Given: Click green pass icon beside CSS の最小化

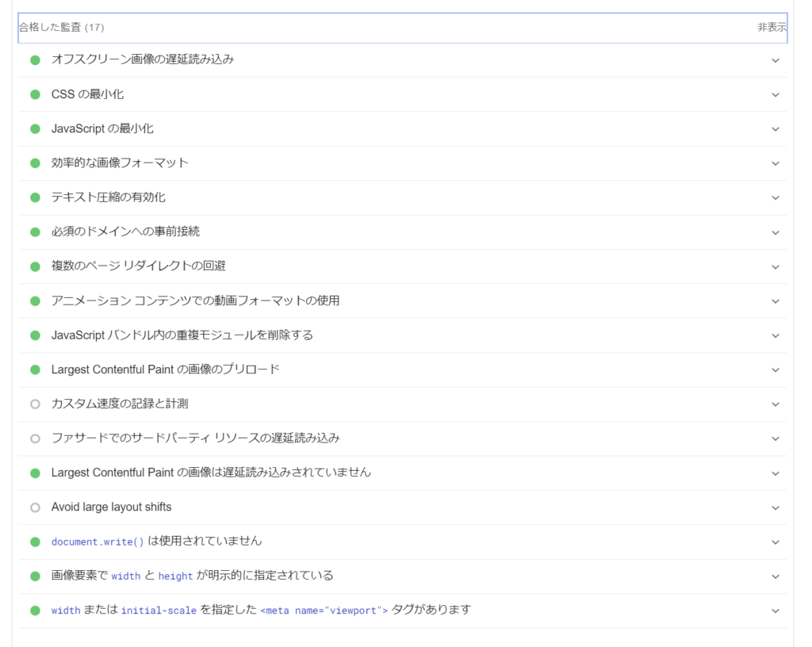Looking at the screenshot, I should pos(35,94).
